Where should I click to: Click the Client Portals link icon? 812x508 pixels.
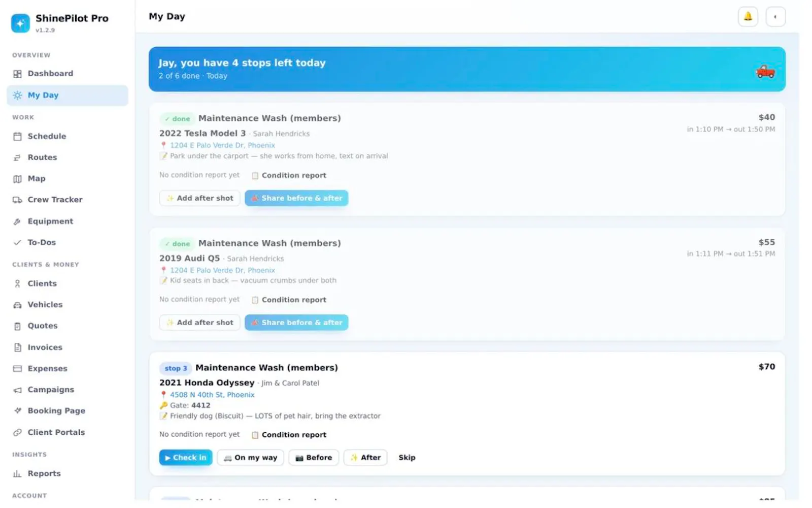pos(17,432)
